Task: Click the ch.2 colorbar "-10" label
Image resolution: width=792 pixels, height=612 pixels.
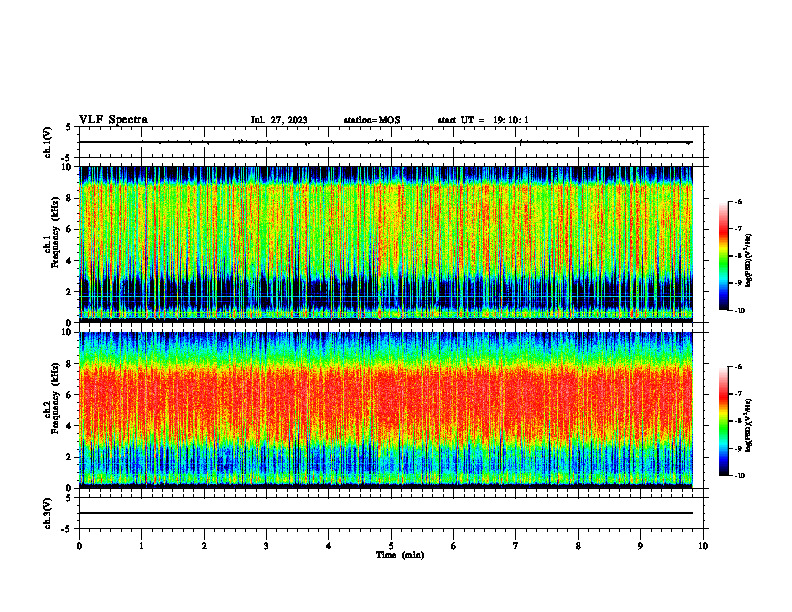Action: point(739,476)
